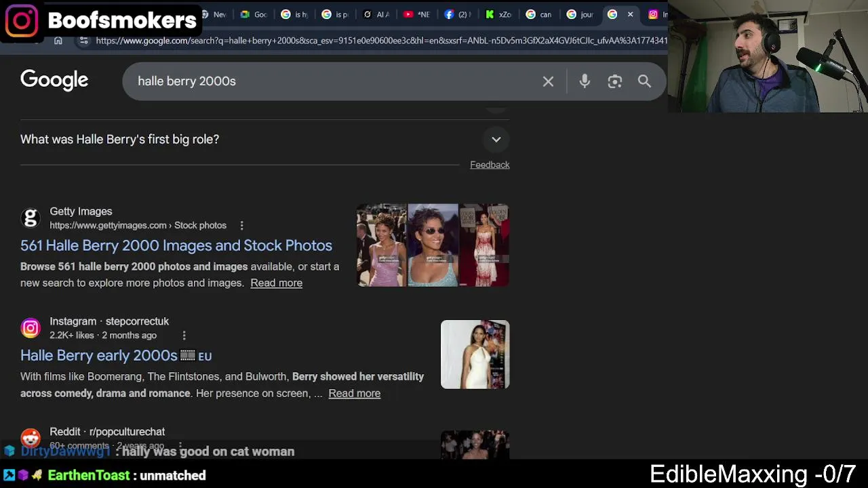Switch to the 'AI A' tab
The height and width of the screenshot is (488, 868).
point(376,14)
